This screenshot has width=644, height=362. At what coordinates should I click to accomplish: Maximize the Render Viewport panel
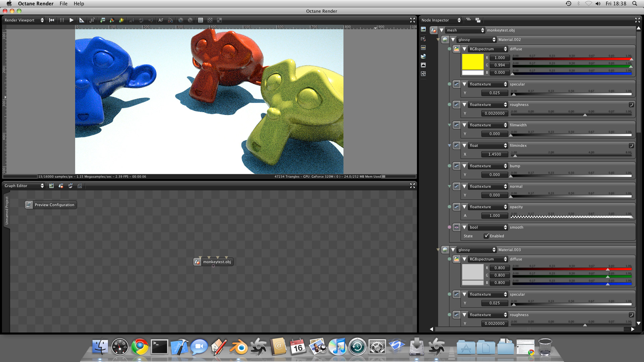[412, 20]
